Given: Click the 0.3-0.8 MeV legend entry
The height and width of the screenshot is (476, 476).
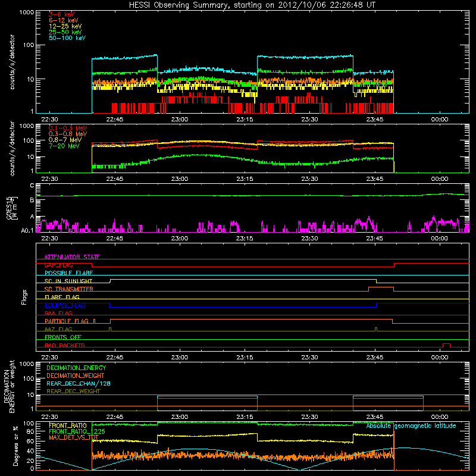Looking at the screenshot, I should click(x=68, y=134).
